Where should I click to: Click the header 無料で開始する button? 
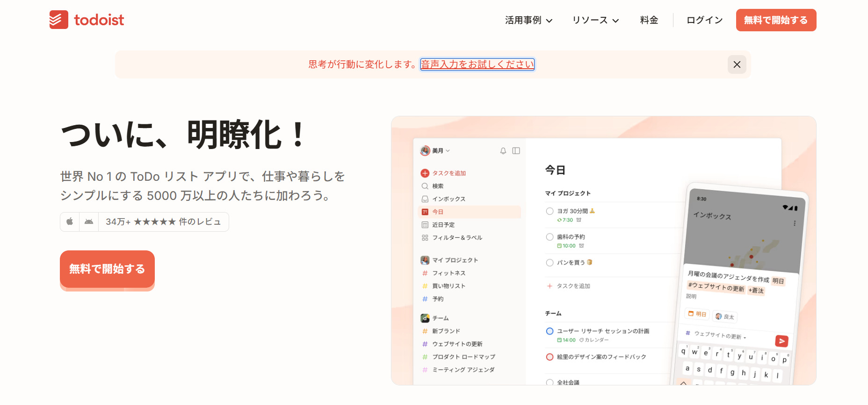tap(776, 20)
